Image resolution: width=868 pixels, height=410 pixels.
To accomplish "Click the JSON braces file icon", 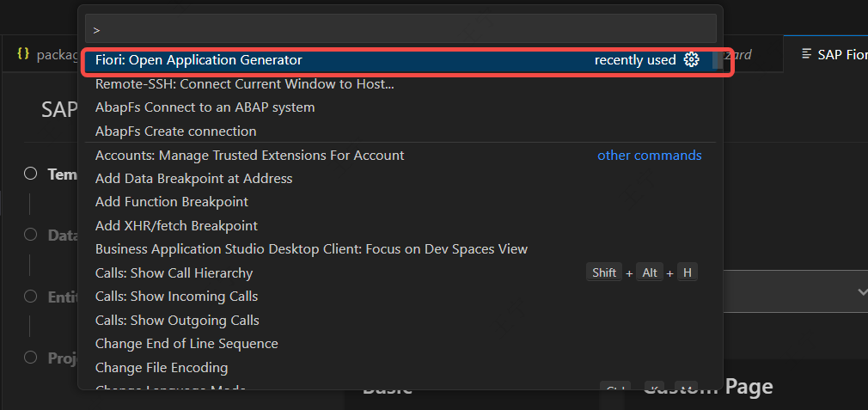I will [23, 53].
